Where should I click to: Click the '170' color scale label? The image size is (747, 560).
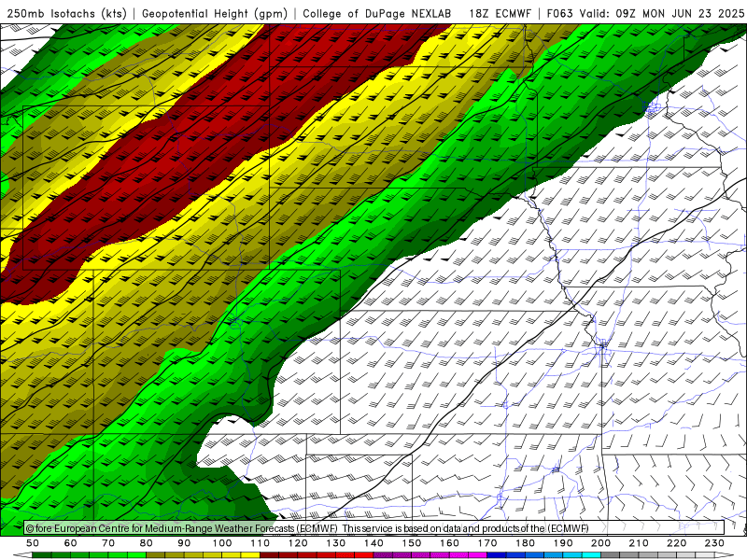pos(487,543)
